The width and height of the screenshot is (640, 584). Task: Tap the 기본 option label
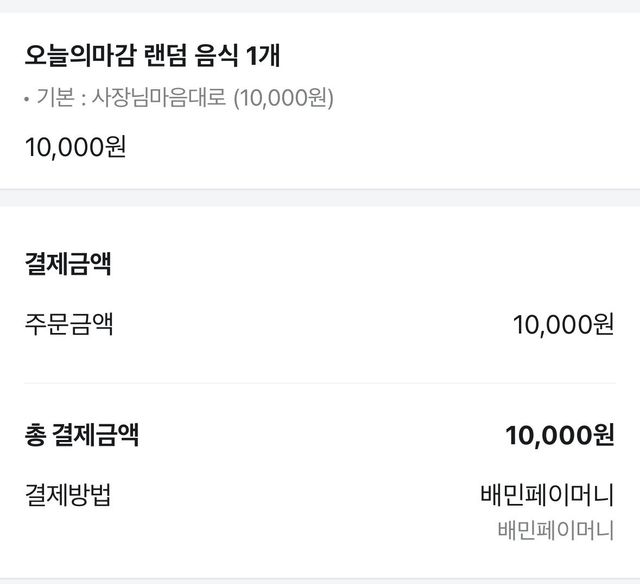point(55,98)
